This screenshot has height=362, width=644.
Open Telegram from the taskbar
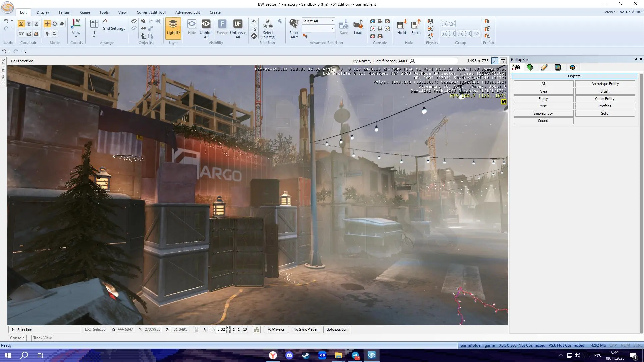(x=355, y=355)
